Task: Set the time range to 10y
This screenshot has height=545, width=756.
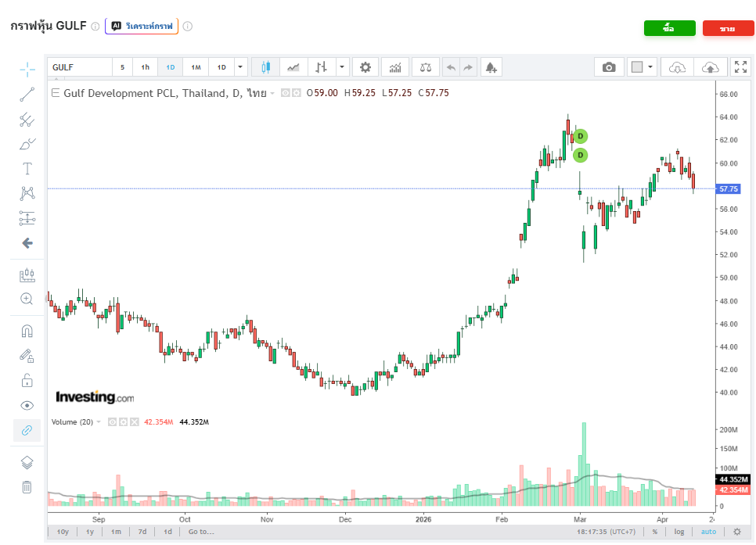Action: [63, 532]
